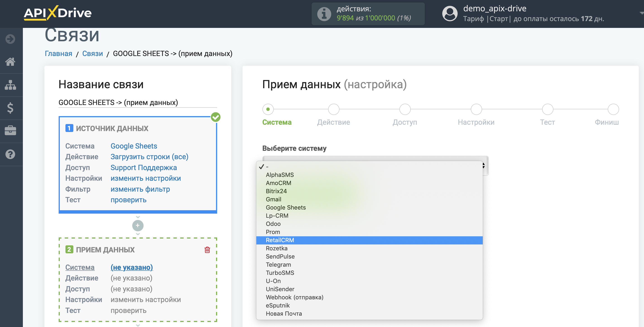Screen dimensions: 644x327
Task: Click the APIXDrive logo
Action: click(x=58, y=13)
